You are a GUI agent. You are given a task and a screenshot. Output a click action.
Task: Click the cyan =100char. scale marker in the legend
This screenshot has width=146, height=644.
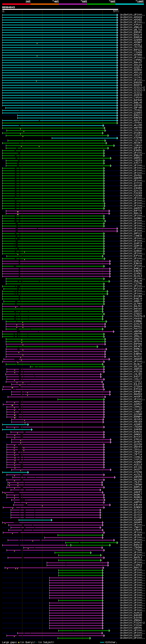pos(102,642)
